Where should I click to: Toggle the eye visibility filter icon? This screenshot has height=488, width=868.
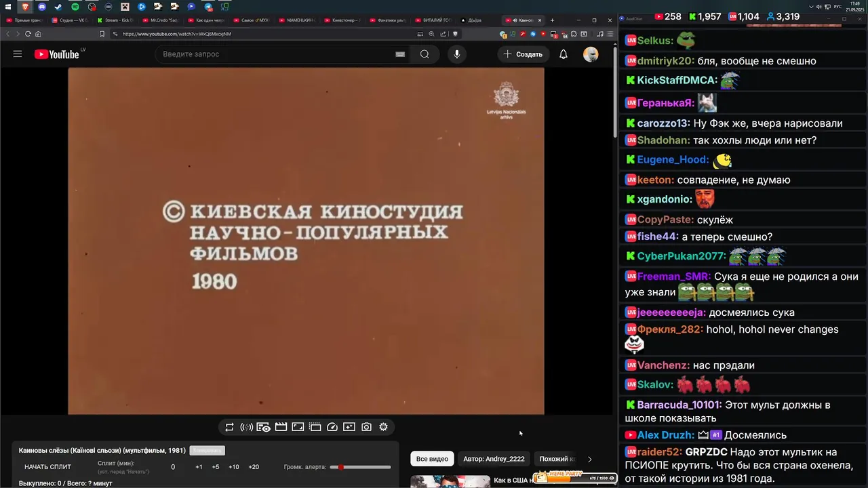[x=264, y=427]
